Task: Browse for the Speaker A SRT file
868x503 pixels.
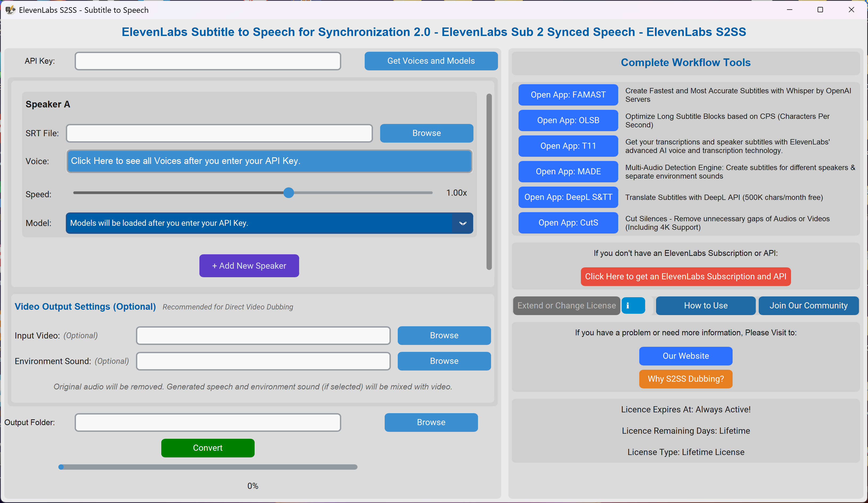Action: [x=426, y=133]
